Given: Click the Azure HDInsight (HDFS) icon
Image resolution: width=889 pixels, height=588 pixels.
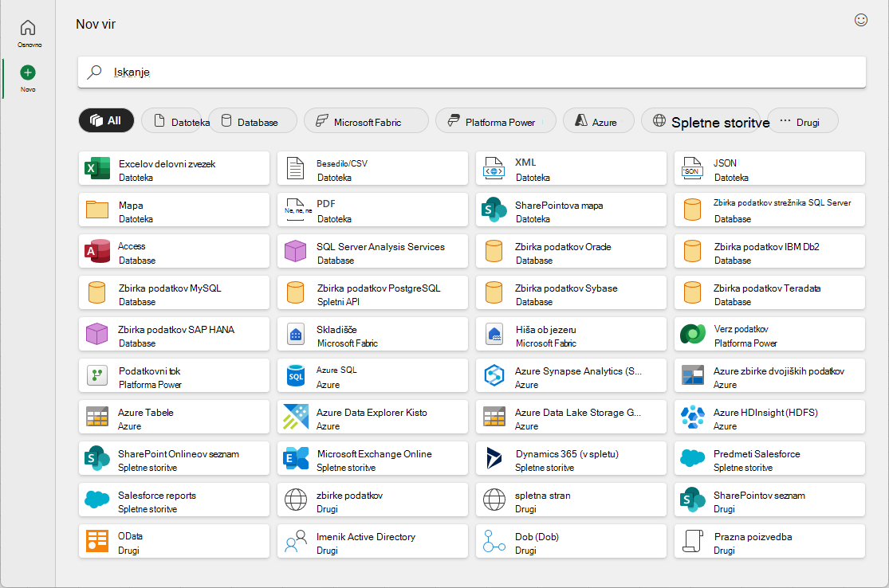Looking at the screenshot, I should (692, 417).
